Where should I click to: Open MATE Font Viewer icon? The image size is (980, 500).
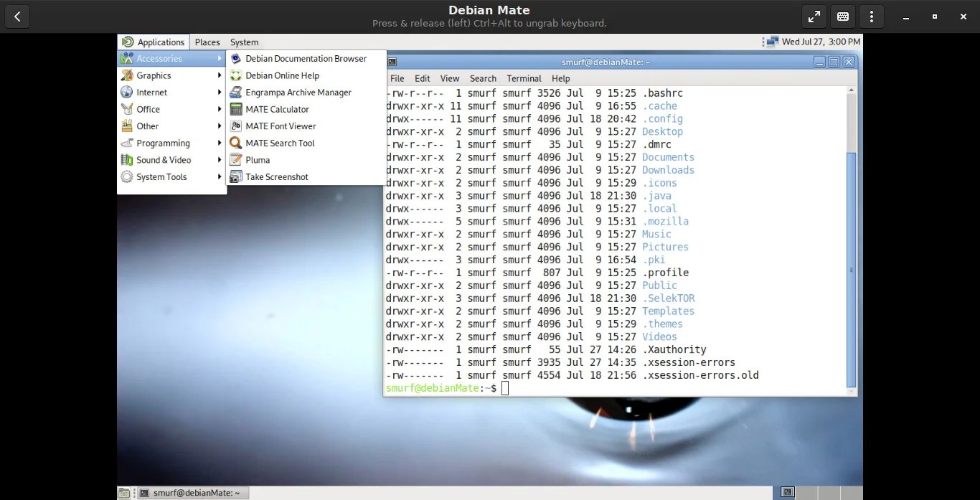(x=235, y=126)
